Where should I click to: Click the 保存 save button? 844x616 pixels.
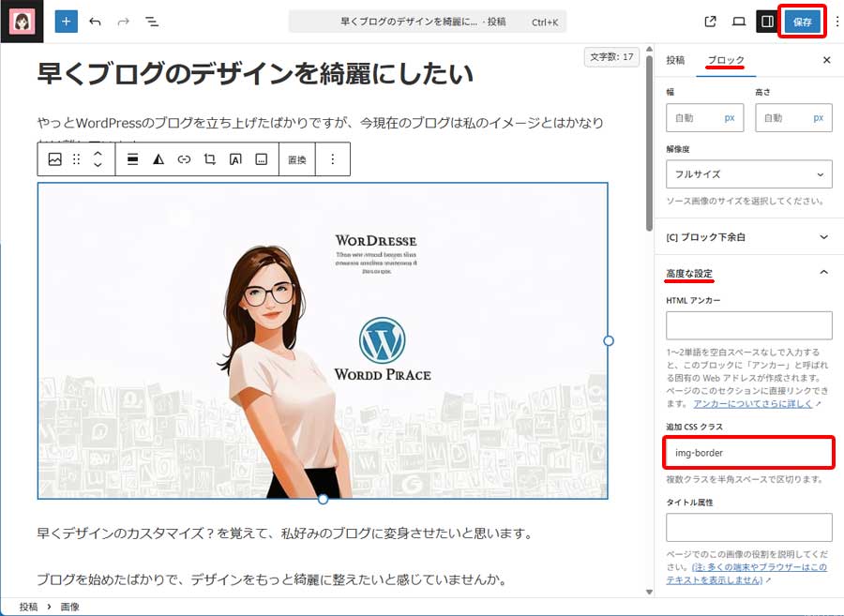tap(802, 22)
